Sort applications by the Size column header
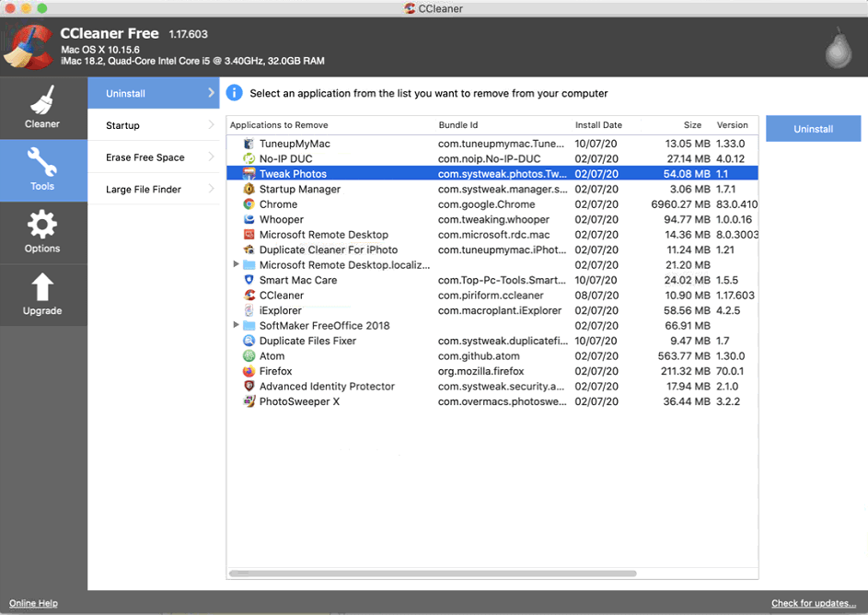This screenshot has width=868, height=615. coord(692,124)
